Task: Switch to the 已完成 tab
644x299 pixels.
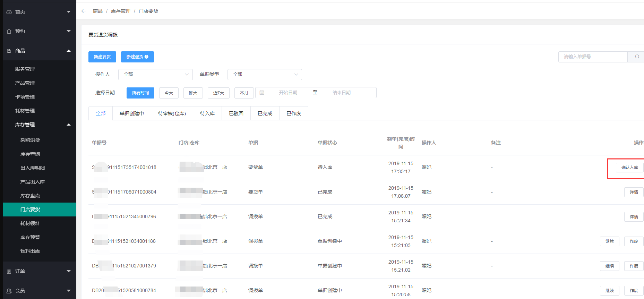Action: 265,113
